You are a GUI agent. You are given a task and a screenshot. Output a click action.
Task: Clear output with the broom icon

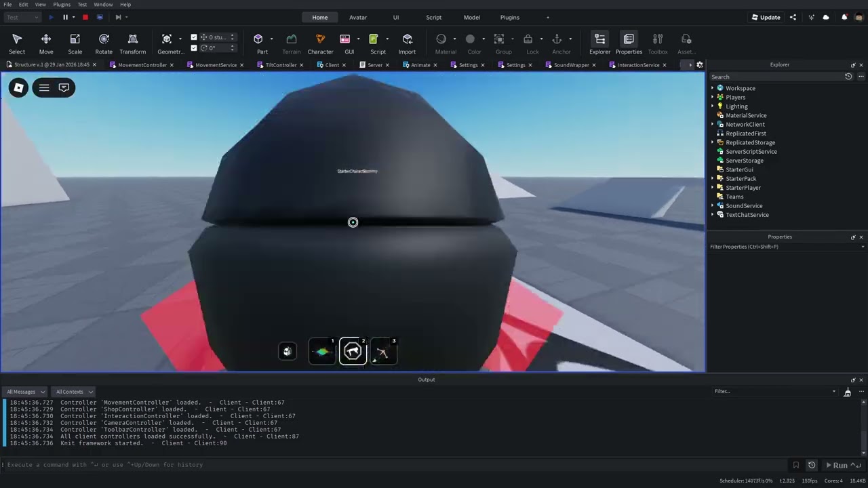tap(847, 392)
